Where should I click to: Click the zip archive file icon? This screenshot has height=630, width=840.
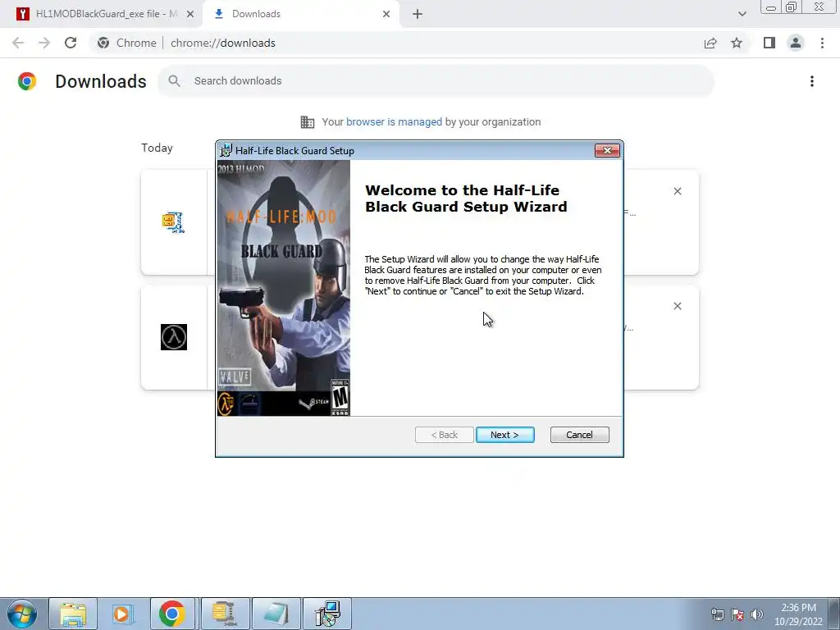click(x=174, y=221)
